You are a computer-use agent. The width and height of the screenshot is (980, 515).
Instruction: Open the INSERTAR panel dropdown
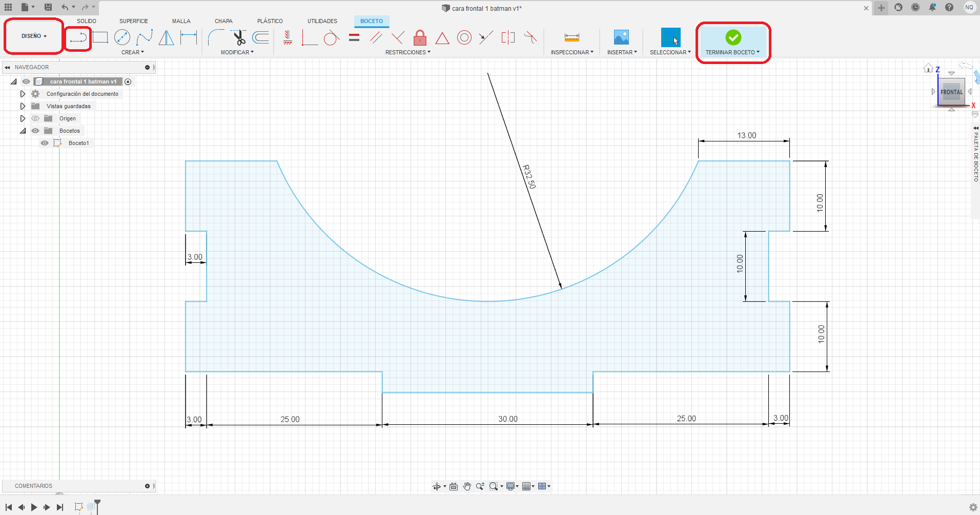[622, 52]
